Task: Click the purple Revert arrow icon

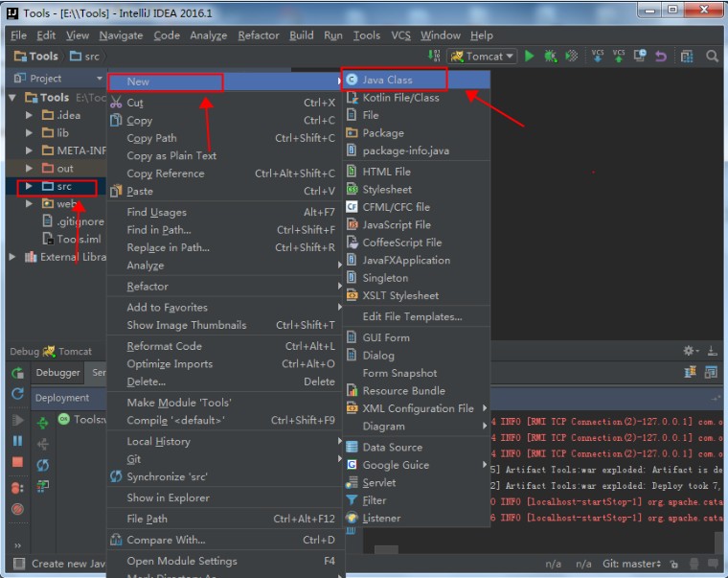Action: pos(661,57)
